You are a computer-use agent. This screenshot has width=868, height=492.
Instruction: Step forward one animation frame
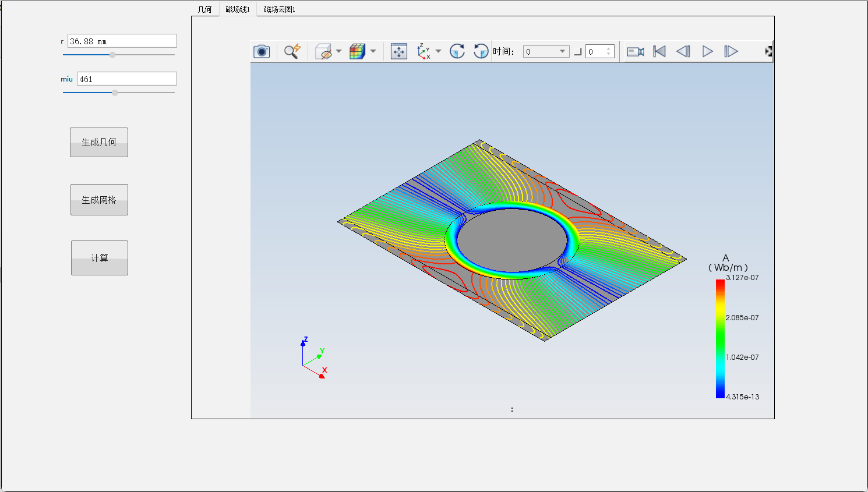(731, 51)
